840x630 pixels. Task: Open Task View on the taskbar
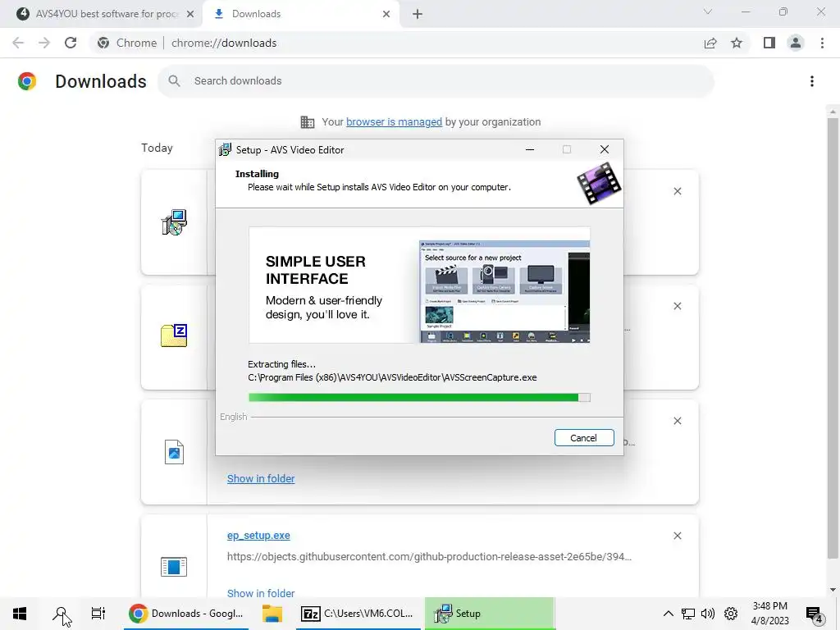click(98, 614)
